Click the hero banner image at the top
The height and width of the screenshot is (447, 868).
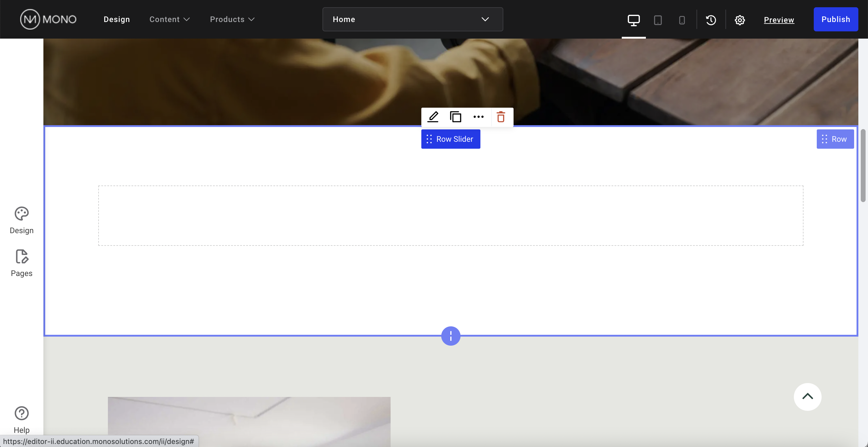pyautogui.click(x=451, y=82)
